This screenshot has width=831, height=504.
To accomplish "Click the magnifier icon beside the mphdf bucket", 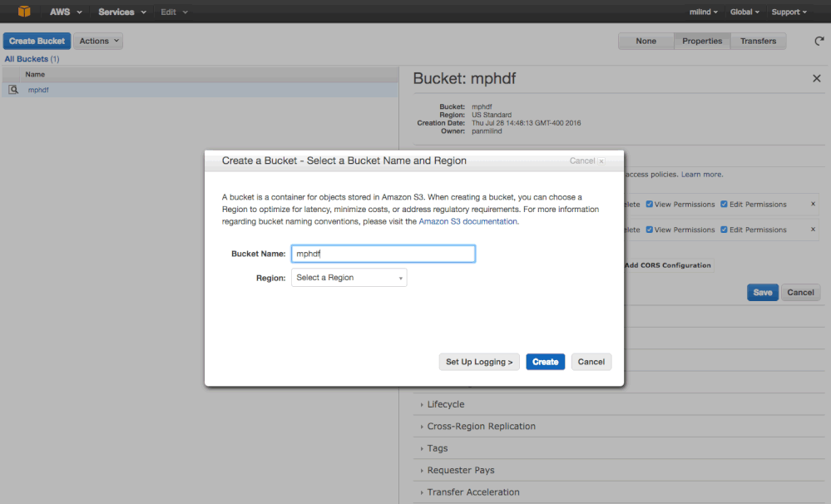I will (13, 89).
